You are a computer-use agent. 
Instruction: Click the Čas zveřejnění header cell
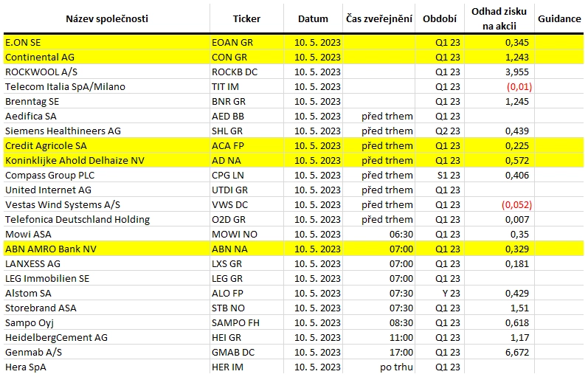[x=378, y=18]
